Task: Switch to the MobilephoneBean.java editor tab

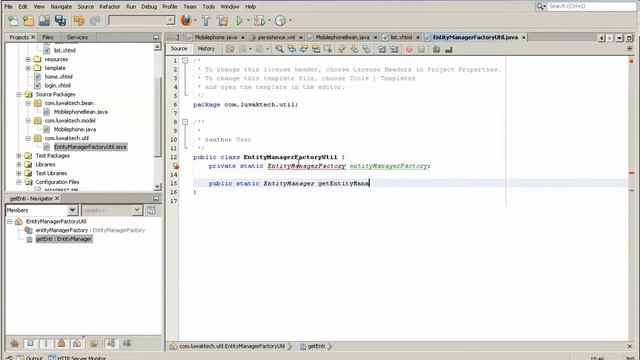Action: [342, 37]
